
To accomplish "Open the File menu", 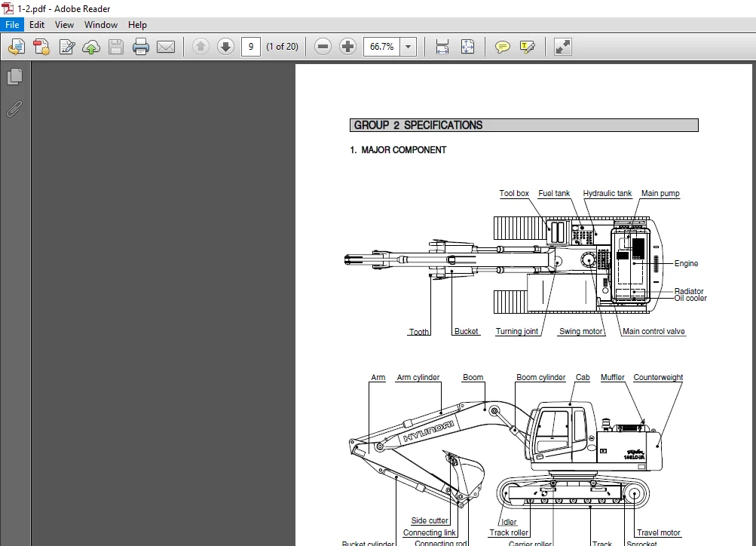I will (12, 25).
